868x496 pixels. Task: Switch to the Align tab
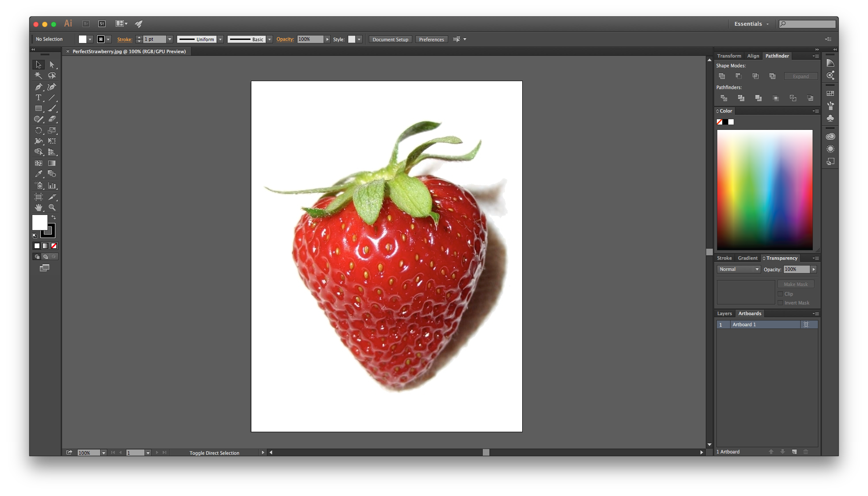click(753, 56)
